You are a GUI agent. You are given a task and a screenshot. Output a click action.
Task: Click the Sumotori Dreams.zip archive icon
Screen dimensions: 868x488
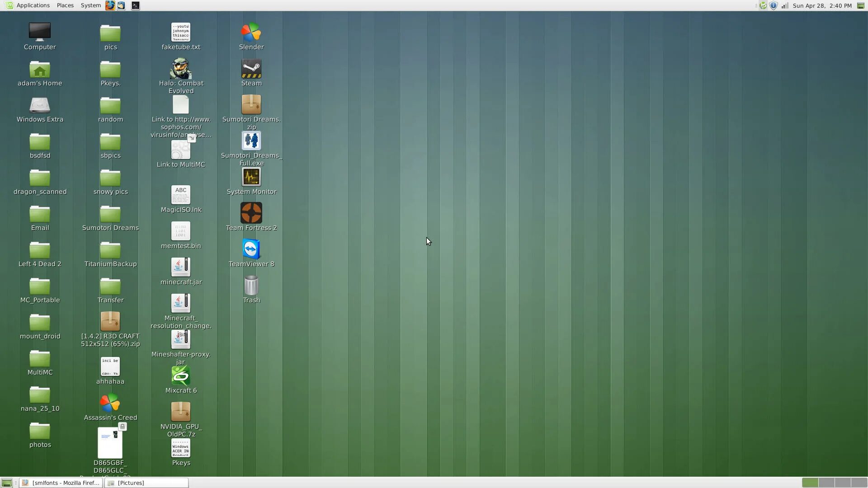(x=251, y=105)
